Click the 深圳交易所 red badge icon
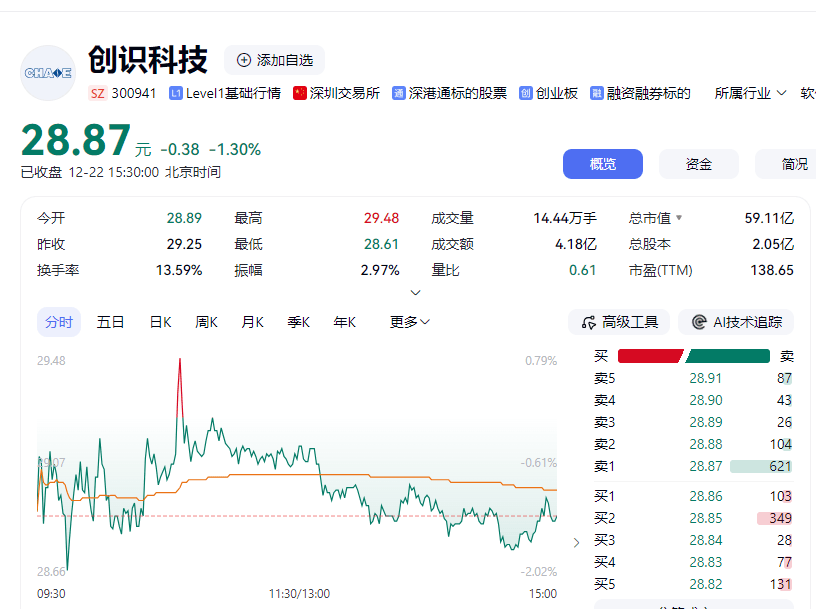This screenshot has width=816, height=609. click(298, 92)
